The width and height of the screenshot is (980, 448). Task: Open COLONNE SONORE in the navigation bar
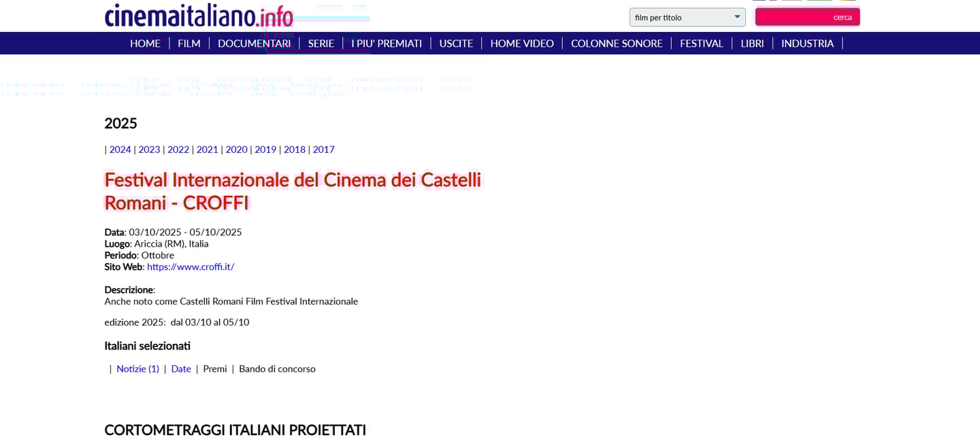617,44
